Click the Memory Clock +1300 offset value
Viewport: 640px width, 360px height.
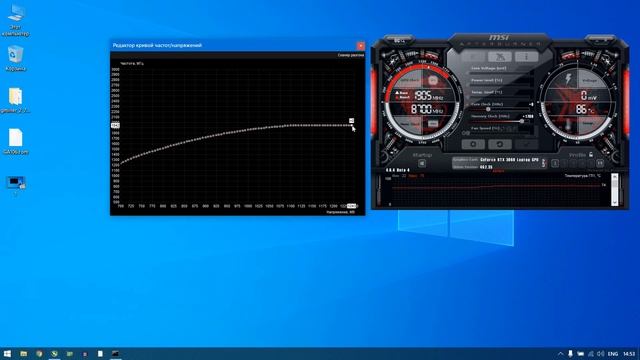click(528, 116)
